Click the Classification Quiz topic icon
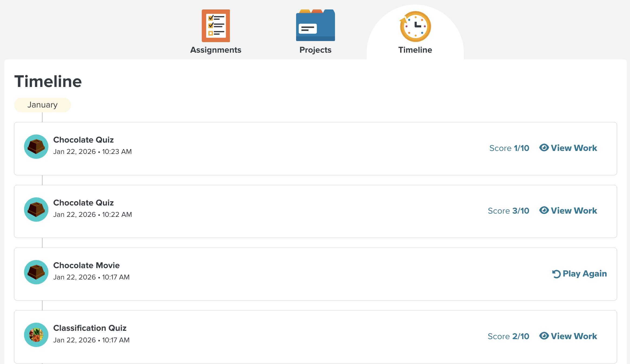630x364 pixels. (x=36, y=335)
